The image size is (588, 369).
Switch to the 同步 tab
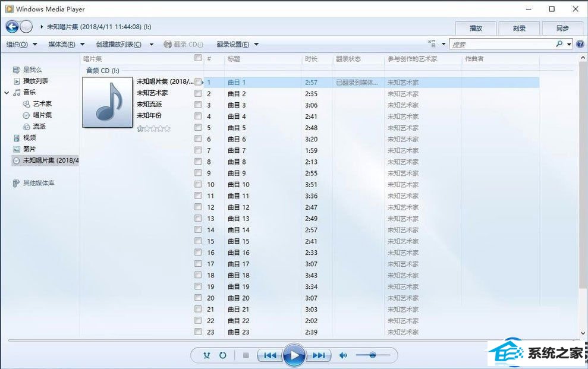pyautogui.click(x=562, y=28)
